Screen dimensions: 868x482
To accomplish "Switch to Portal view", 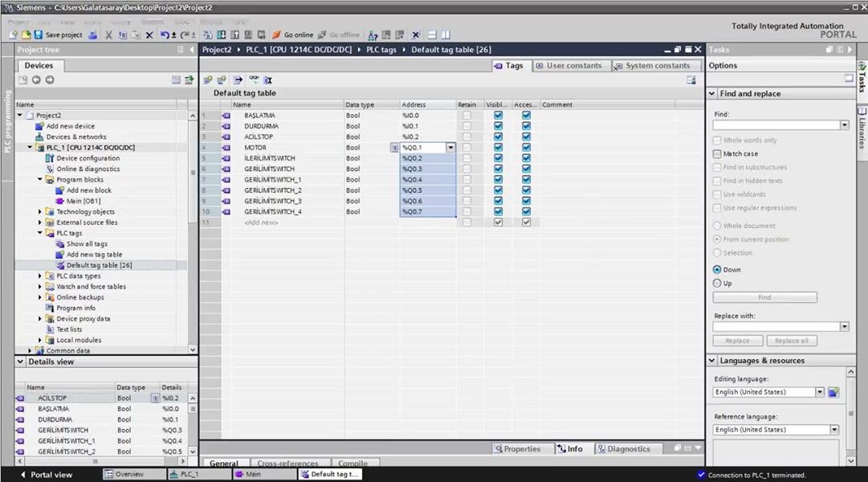I will 47,475.
